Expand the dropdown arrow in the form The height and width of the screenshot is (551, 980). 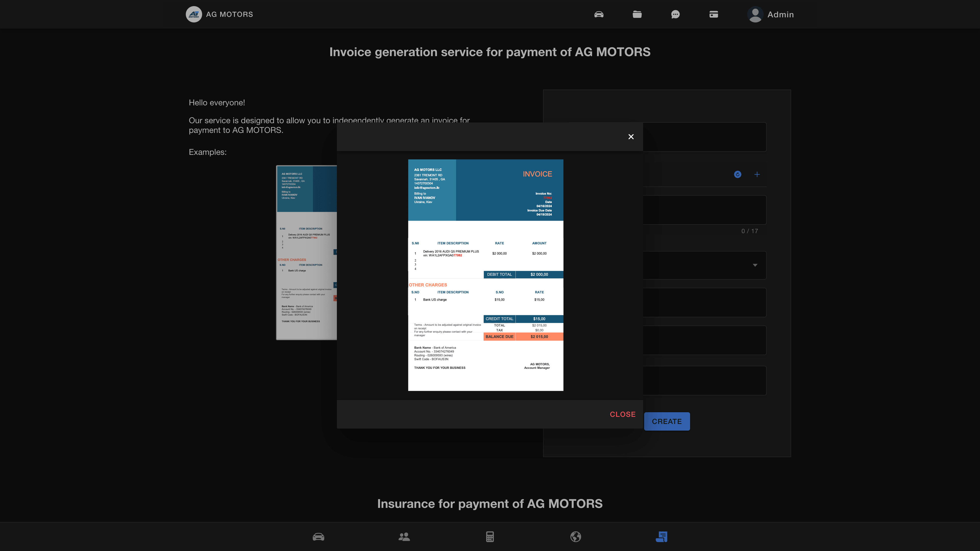755,265
